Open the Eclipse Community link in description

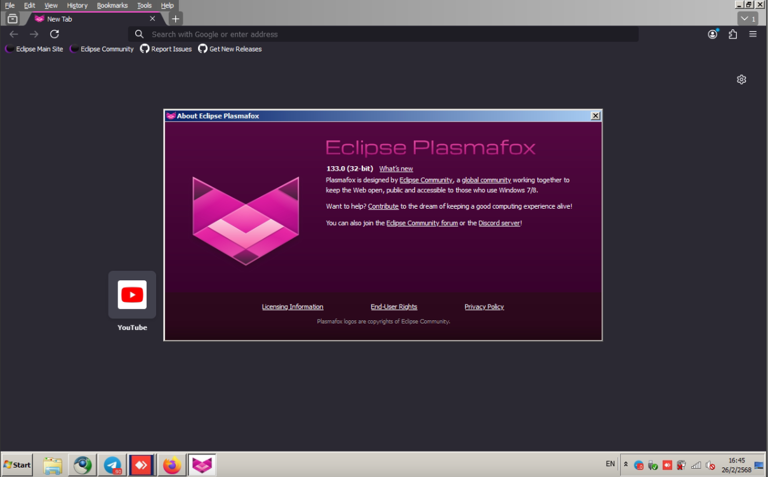426,180
